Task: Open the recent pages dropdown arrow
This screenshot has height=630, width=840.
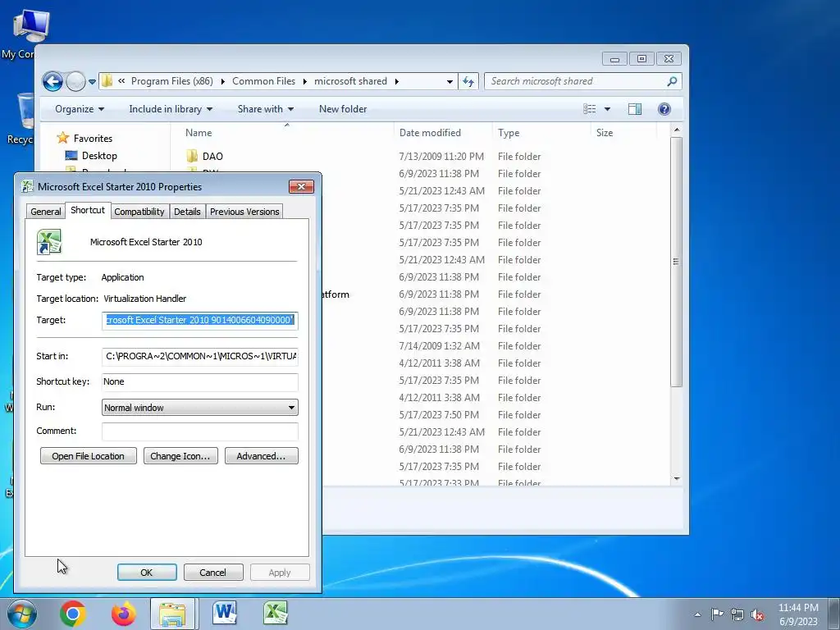Action: tap(92, 82)
